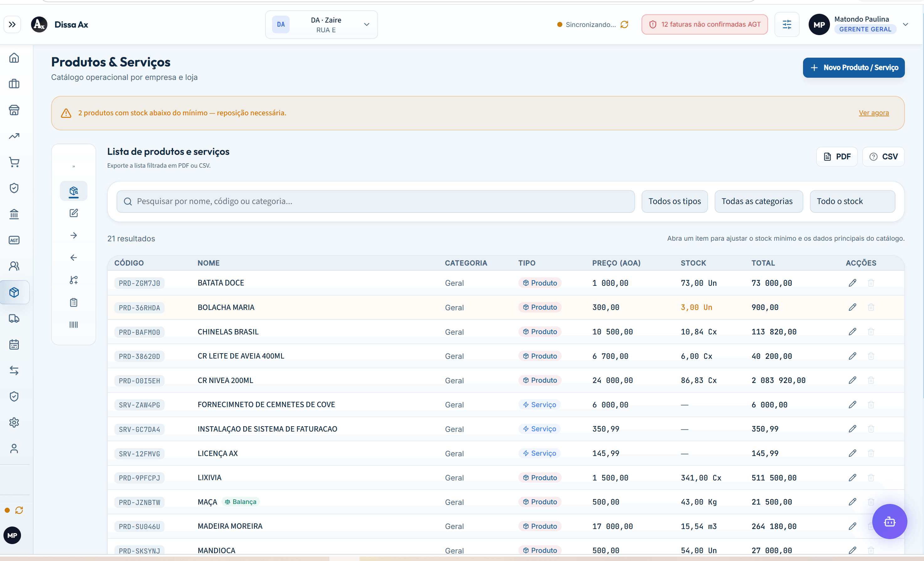This screenshot has width=924, height=561.
Task: Open the Todos os tipos filter
Action: pyautogui.click(x=674, y=202)
